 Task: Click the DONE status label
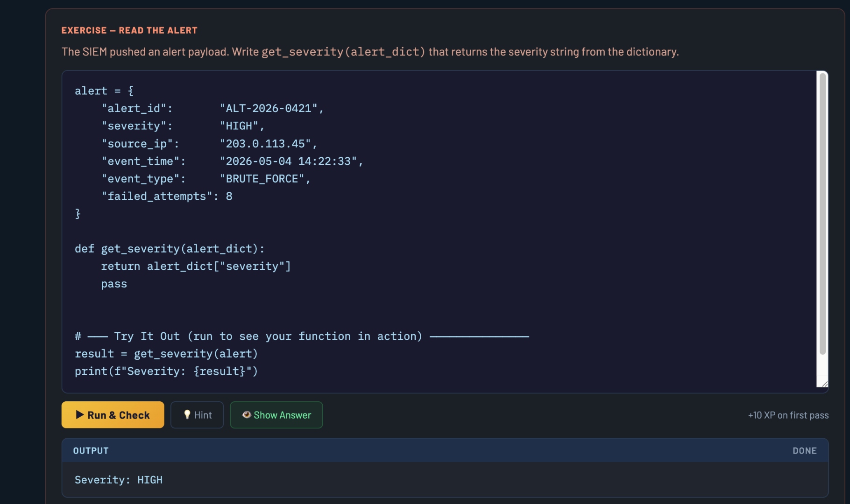[804, 451]
